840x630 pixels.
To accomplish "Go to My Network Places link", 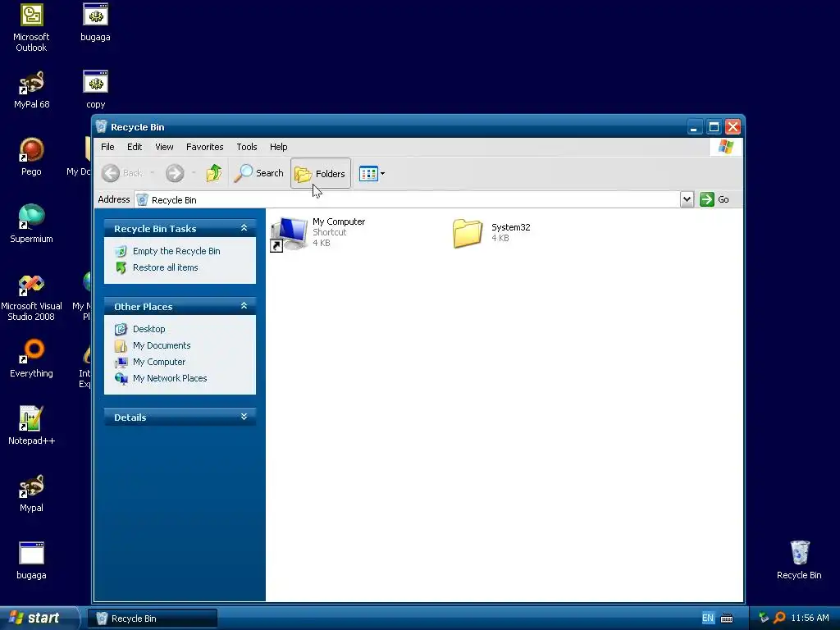I will pos(169,378).
